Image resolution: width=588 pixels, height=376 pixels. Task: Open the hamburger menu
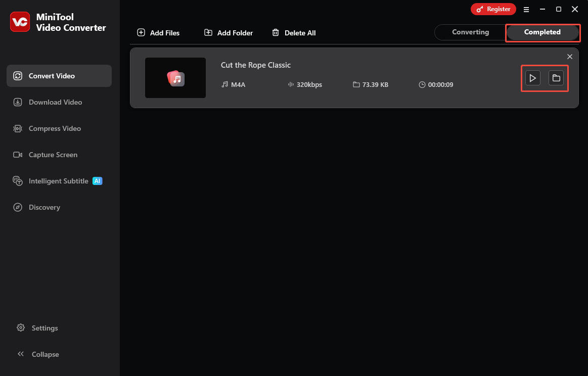[526, 9]
